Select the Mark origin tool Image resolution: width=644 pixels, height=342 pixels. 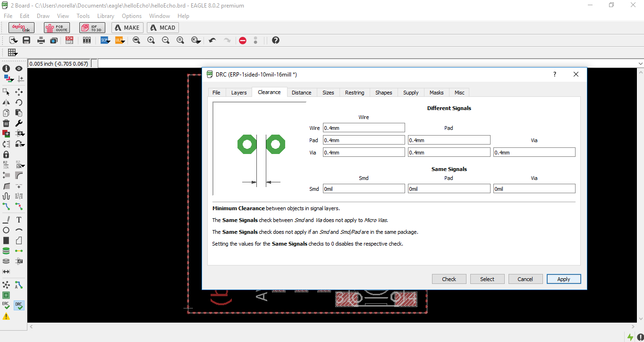coord(20,79)
